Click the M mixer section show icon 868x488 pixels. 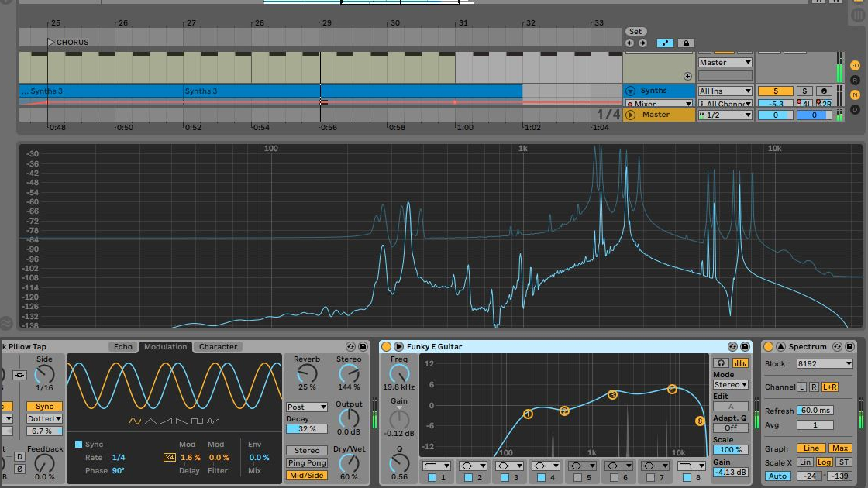pyautogui.click(x=855, y=95)
